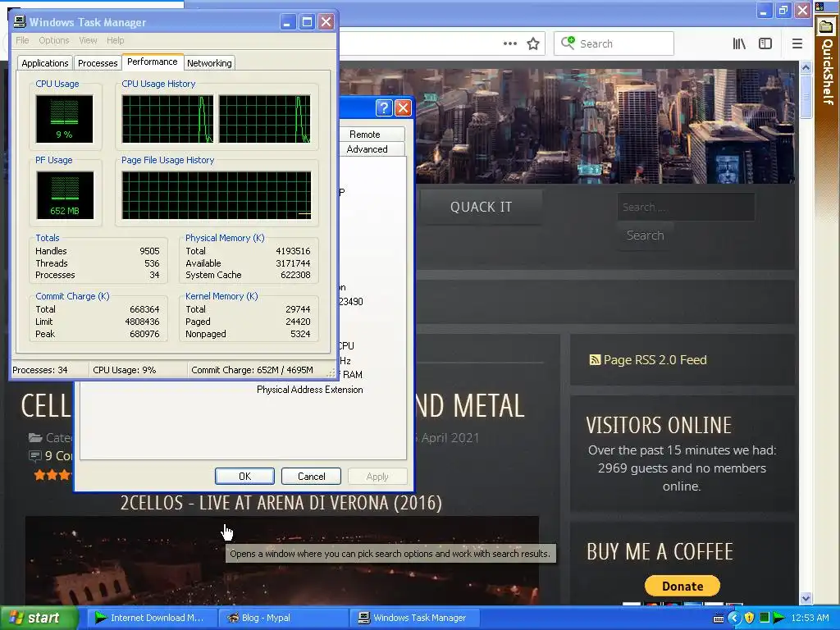The height and width of the screenshot is (630, 840).
Task: Click scrollbar down arrow on web page
Action: tap(806, 597)
